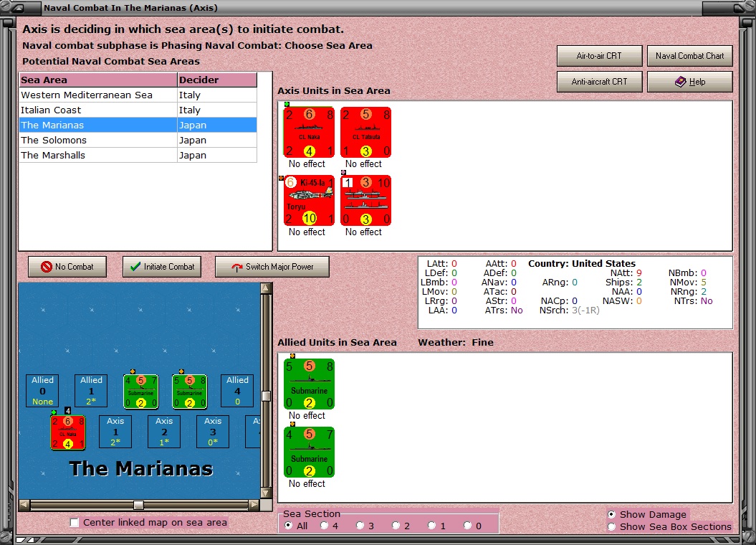The width and height of the screenshot is (756, 545).
Task: Click the Decider column header
Action: coord(217,80)
